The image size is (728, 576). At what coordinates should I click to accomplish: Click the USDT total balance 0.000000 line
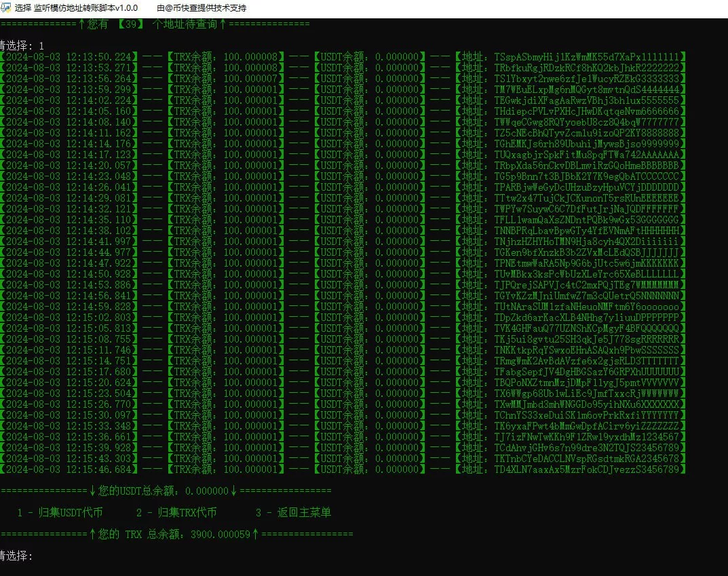click(166, 491)
